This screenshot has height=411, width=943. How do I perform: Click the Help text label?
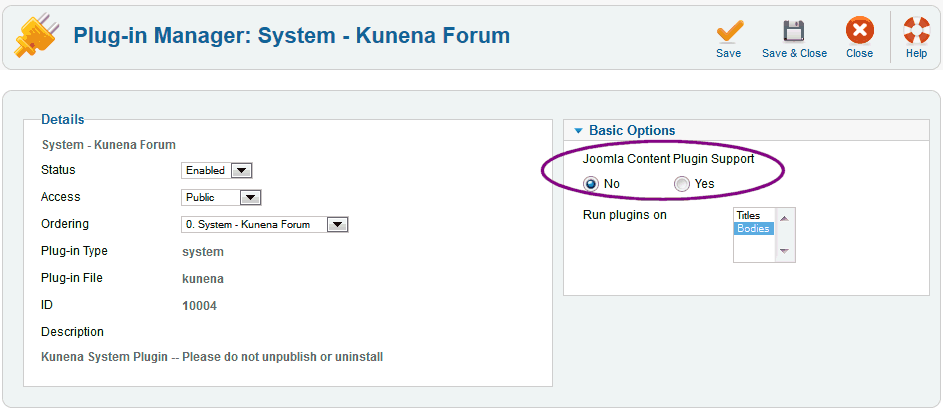[x=916, y=54]
